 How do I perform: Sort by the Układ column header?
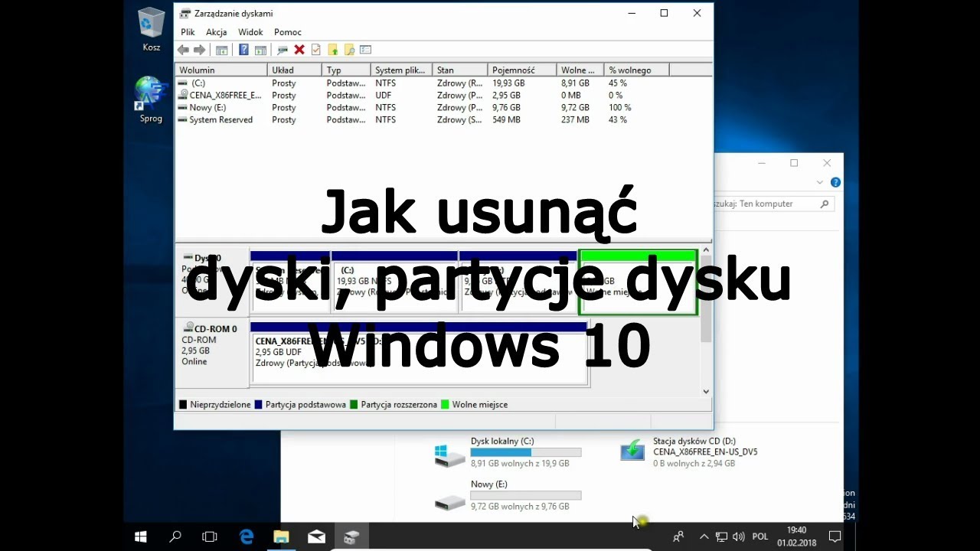point(295,70)
